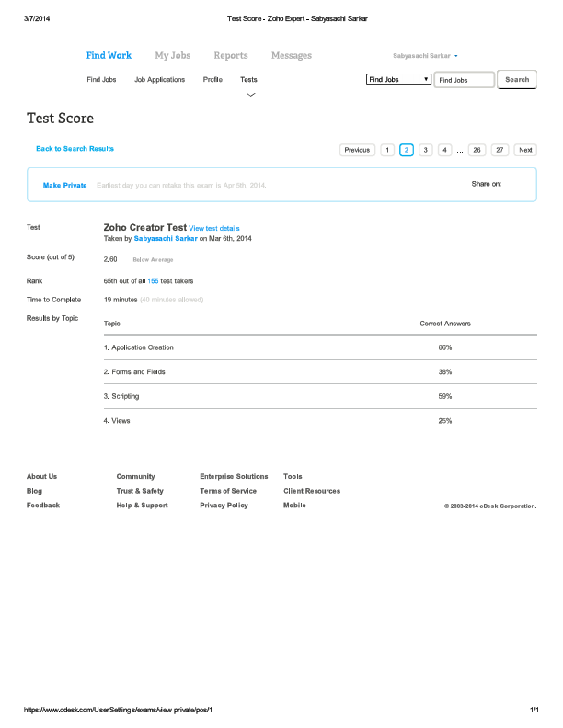563x728 pixels.
Task: Click the Correct Answers column header
Action: pyautogui.click(x=445, y=324)
